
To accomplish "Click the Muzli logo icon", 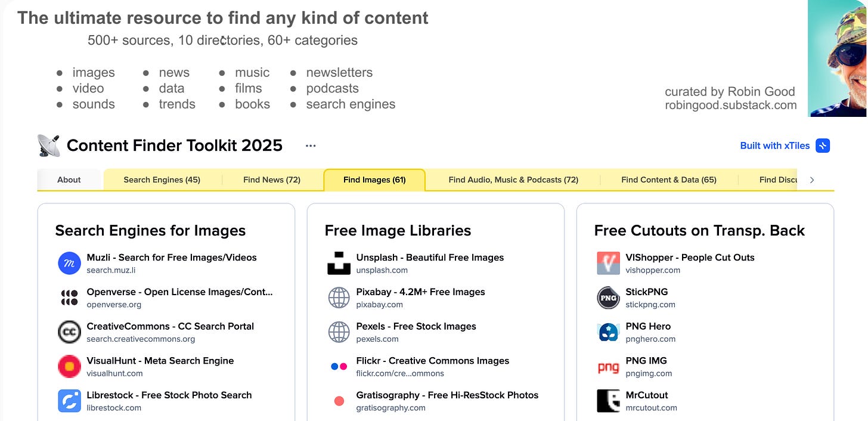I will (x=69, y=263).
